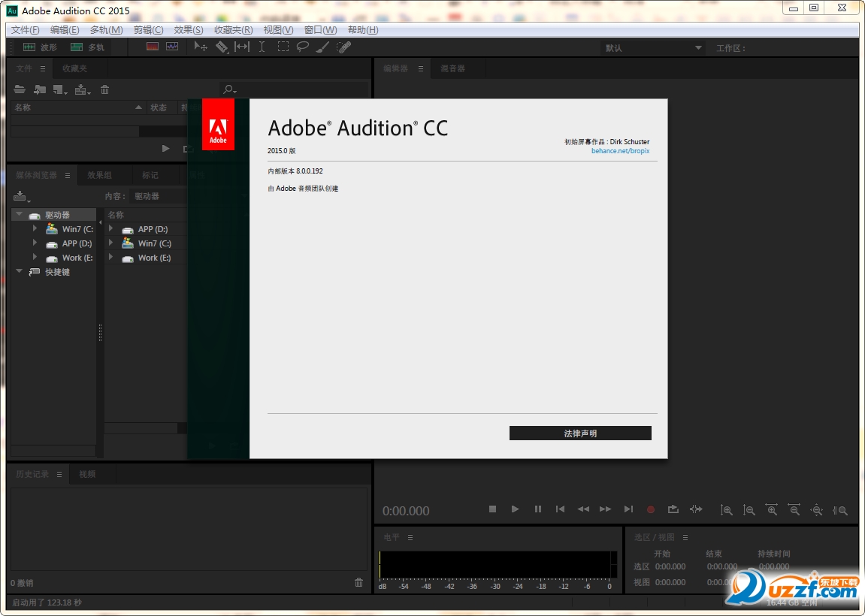This screenshot has width=865, height=616.
Task: Select the Move tool in the toolbar
Action: pyautogui.click(x=200, y=47)
